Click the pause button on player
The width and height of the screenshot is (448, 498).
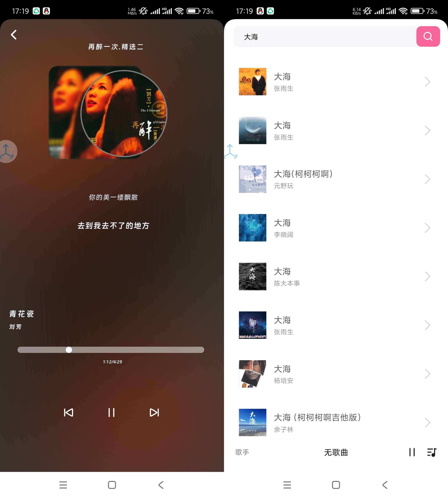point(112,412)
